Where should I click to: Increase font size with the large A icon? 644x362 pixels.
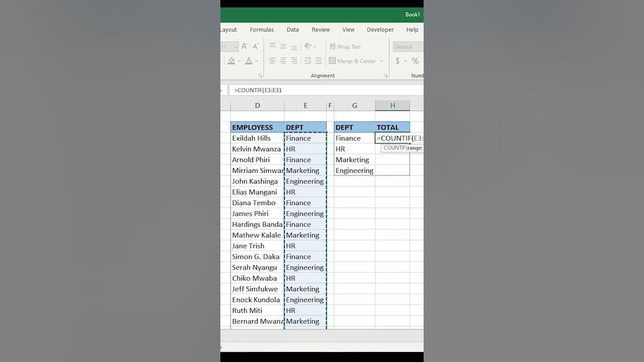tap(245, 46)
